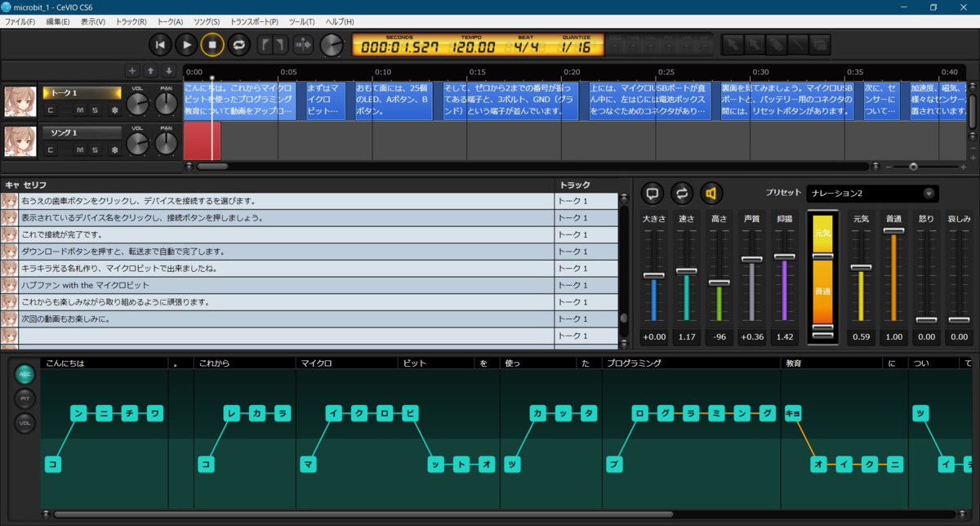The width and height of the screenshot is (980, 526).
Task: Select the ソング 1 track name
Action: coord(82,132)
